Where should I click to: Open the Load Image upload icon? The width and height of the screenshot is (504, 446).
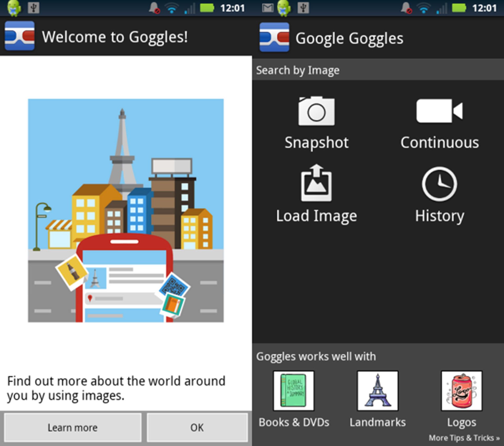point(316,183)
